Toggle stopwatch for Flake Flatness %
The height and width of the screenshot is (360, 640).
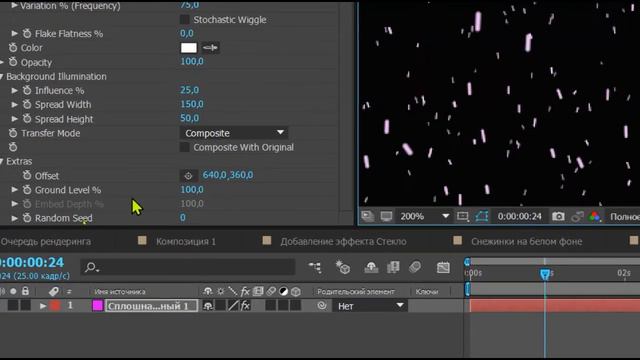pos(27,33)
